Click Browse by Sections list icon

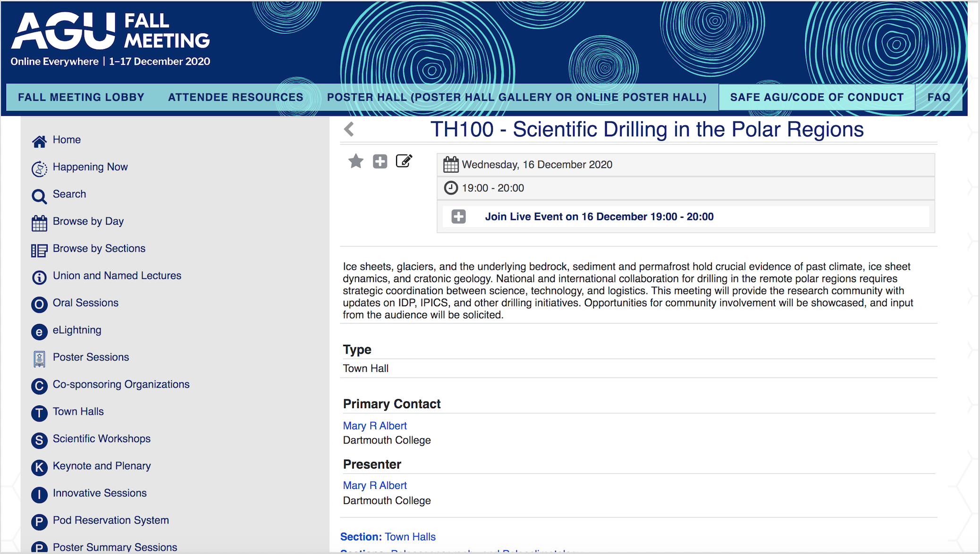[x=39, y=250]
